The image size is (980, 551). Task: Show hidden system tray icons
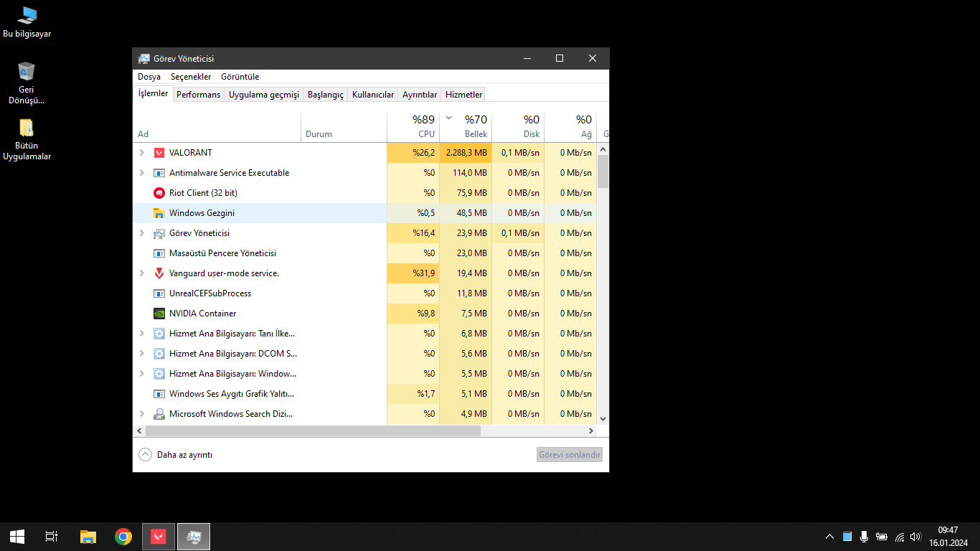click(x=830, y=537)
